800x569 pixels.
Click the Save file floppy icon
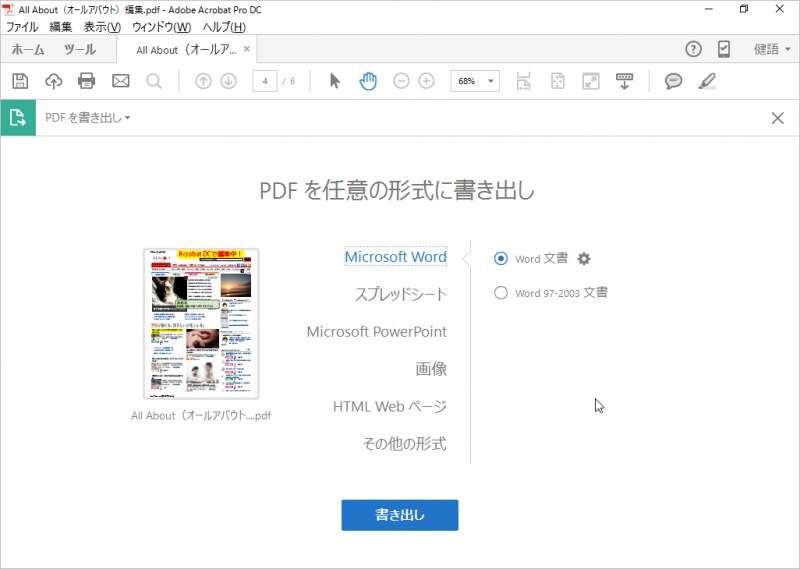pos(20,81)
